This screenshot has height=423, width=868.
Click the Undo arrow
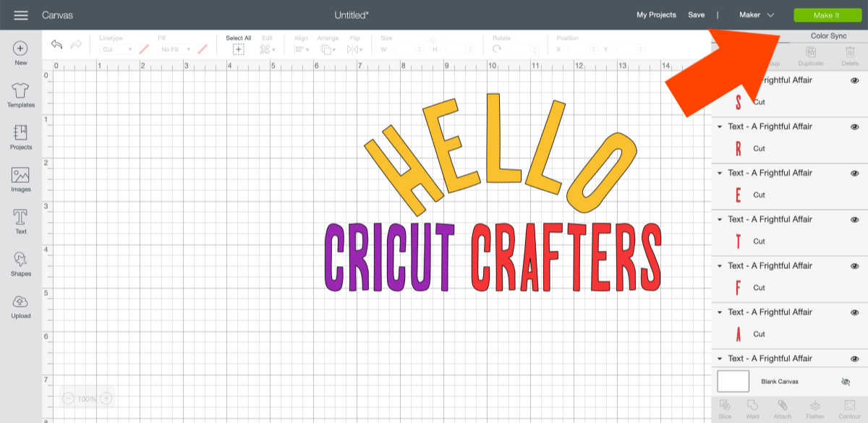(57, 45)
